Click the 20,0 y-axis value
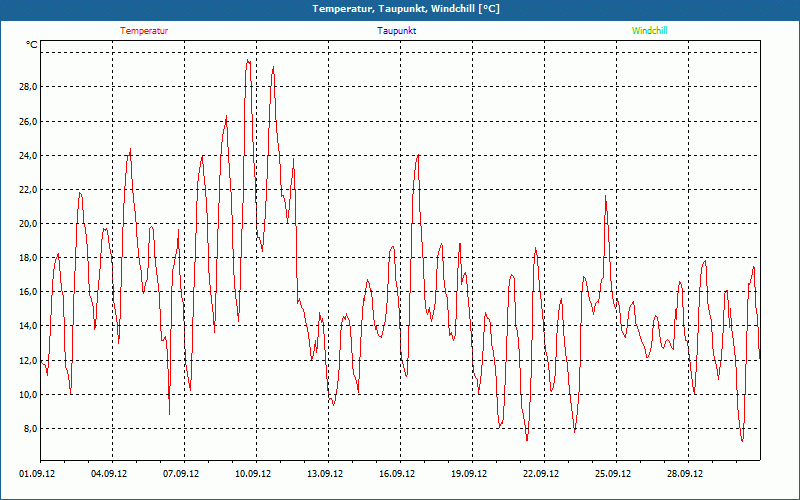This screenshot has width=800, height=500. coord(28,223)
